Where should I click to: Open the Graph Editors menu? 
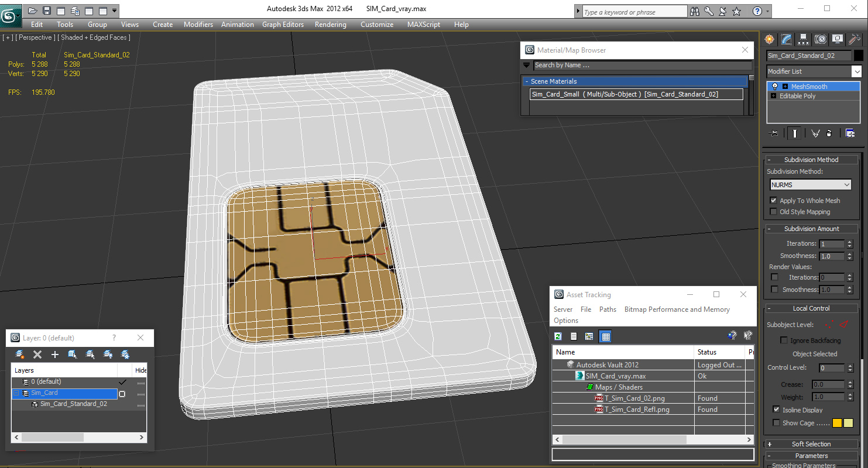pos(283,25)
